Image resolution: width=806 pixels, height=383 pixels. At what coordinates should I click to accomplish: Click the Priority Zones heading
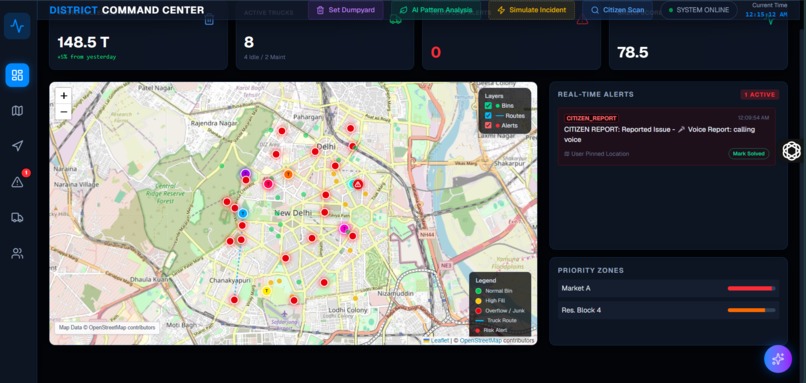pos(591,270)
